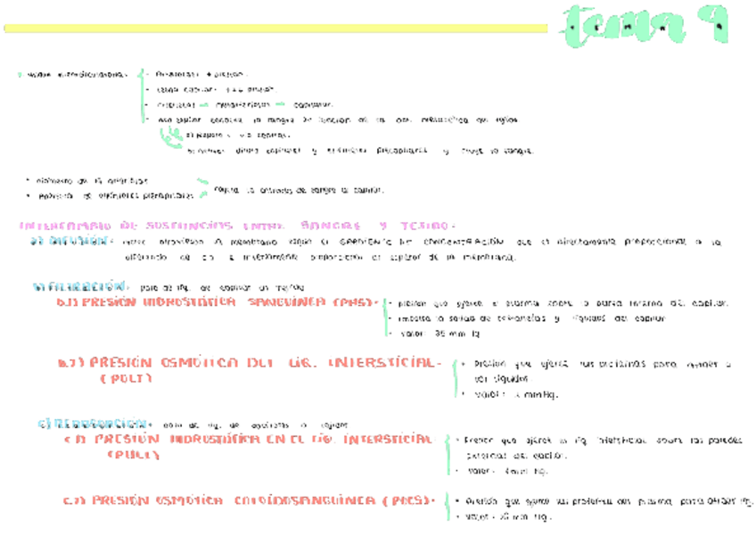This screenshot has height=536, width=756.
Task: Select heading 'c.2) Presión osmótica coloidosanguínea (POCS)'
Action: pos(249,501)
